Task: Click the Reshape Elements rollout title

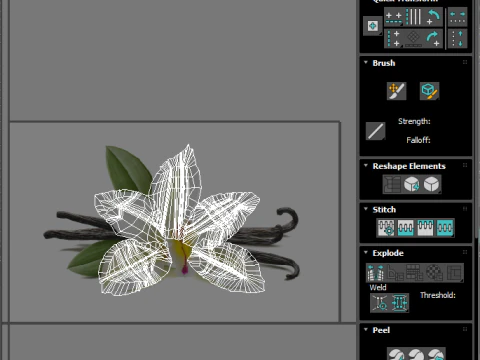Action: tap(409, 166)
